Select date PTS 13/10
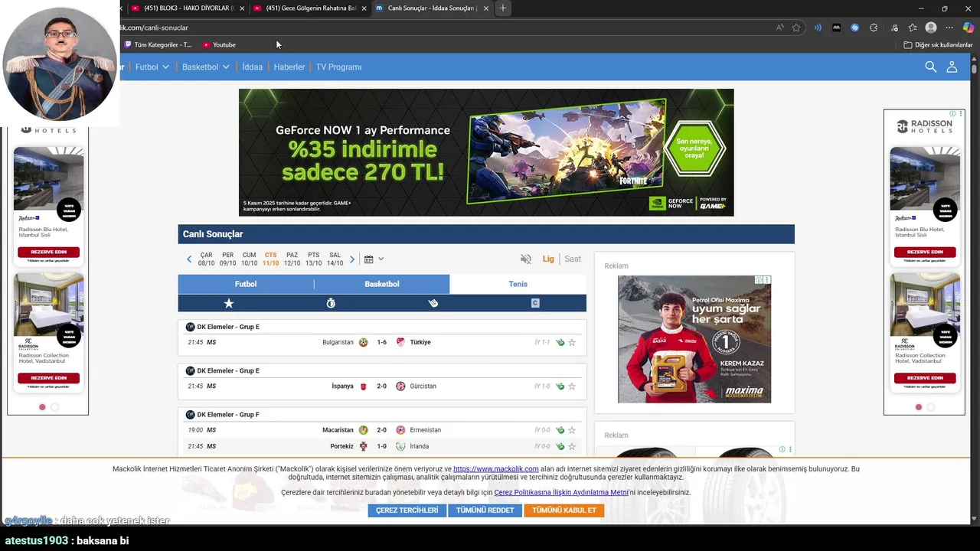This screenshot has height=551, width=980. pyautogui.click(x=314, y=259)
